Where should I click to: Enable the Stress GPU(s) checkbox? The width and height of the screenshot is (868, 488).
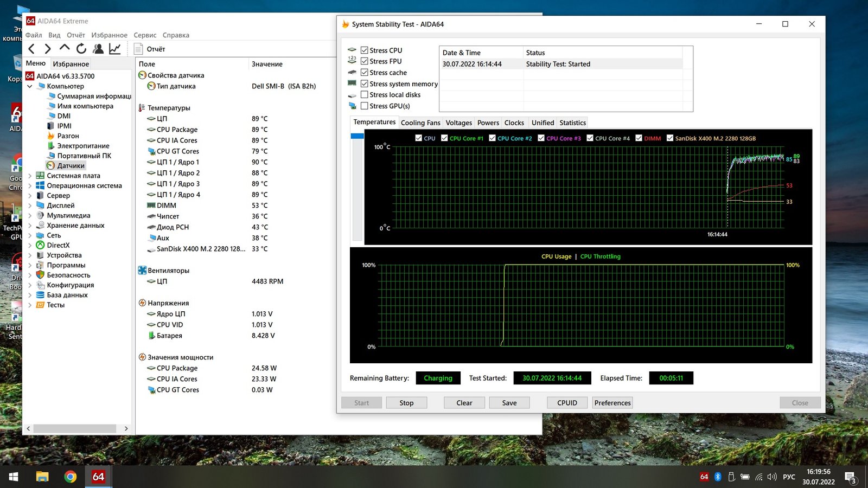coord(365,106)
